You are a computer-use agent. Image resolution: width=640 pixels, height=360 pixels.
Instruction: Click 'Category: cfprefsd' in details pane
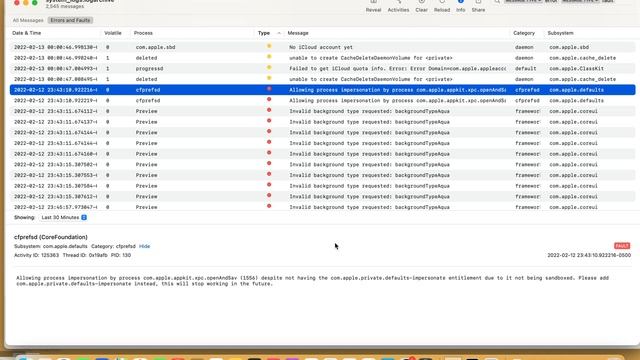(x=113, y=247)
